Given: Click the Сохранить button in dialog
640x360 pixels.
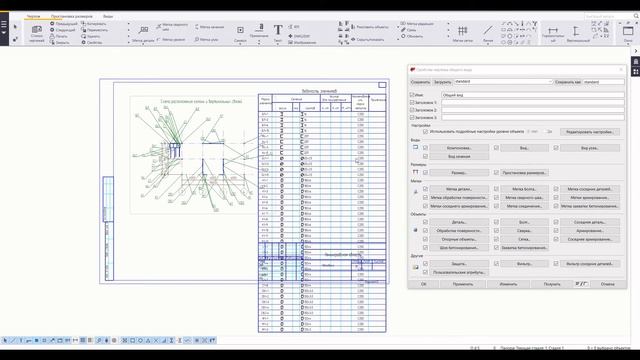Looking at the screenshot, I should [x=420, y=82].
